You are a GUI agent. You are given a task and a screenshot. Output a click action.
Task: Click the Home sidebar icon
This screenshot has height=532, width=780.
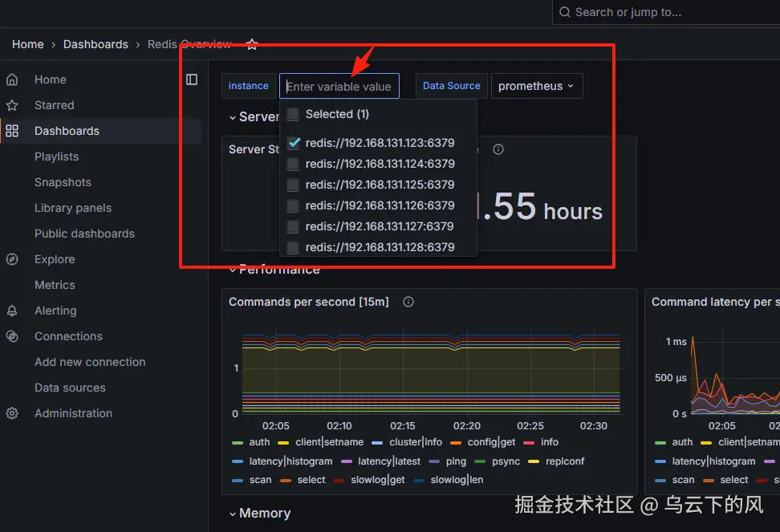tap(12, 79)
